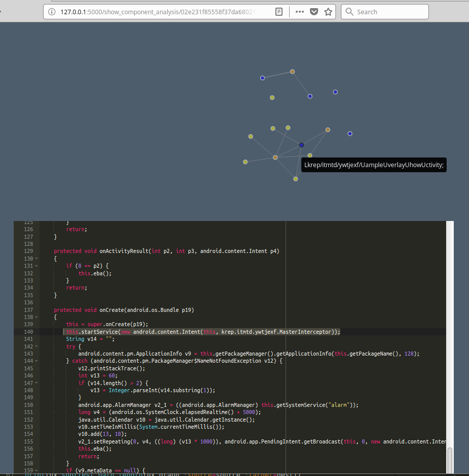469x476 pixels.
Task: Collapse onCreate body fold at line 138
Action: [37, 317]
